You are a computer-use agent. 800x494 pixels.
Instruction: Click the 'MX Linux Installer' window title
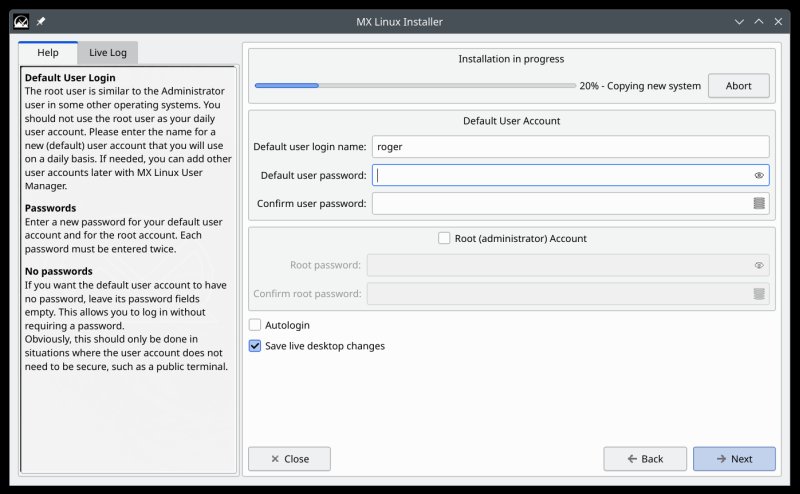[x=399, y=22]
